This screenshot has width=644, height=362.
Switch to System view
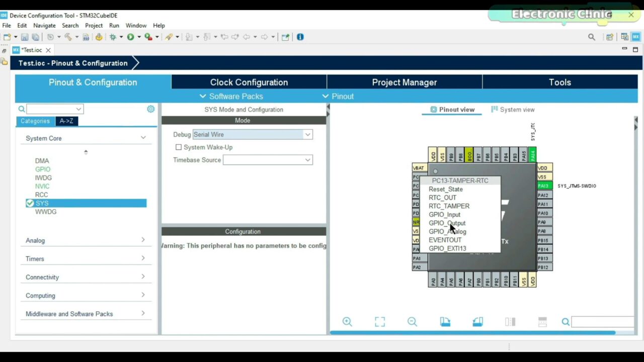[x=513, y=110]
